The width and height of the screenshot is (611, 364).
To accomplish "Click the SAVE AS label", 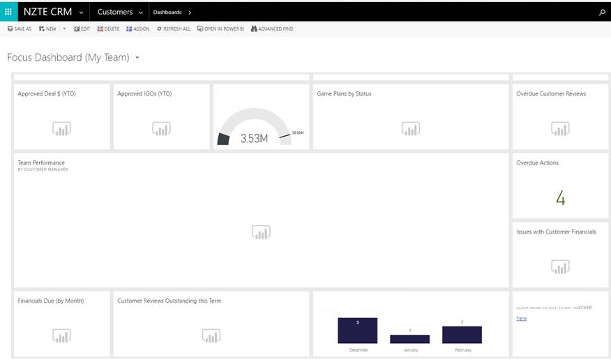I will click(23, 29).
